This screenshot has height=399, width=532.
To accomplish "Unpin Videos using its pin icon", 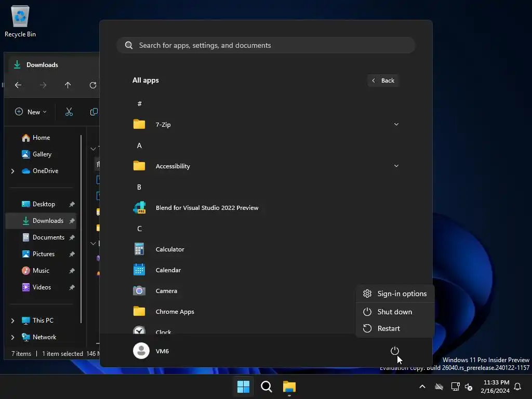I will [72, 287].
